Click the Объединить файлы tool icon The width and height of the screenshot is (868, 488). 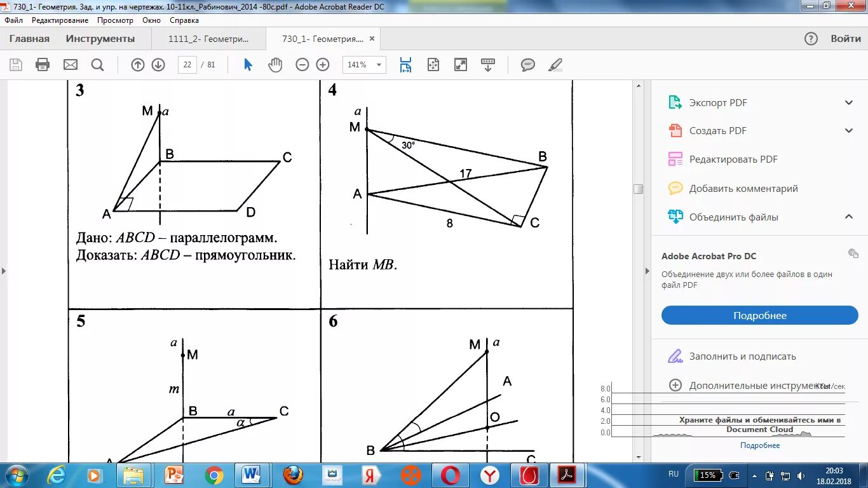[675, 217]
